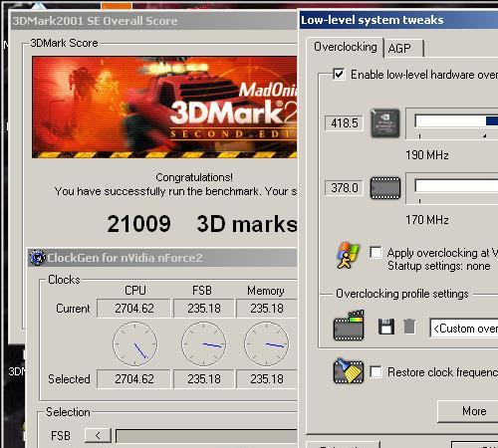The image size is (498, 448).
Task: Enable low-level hardware overclocking checkbox
Action: click(339, 74)
